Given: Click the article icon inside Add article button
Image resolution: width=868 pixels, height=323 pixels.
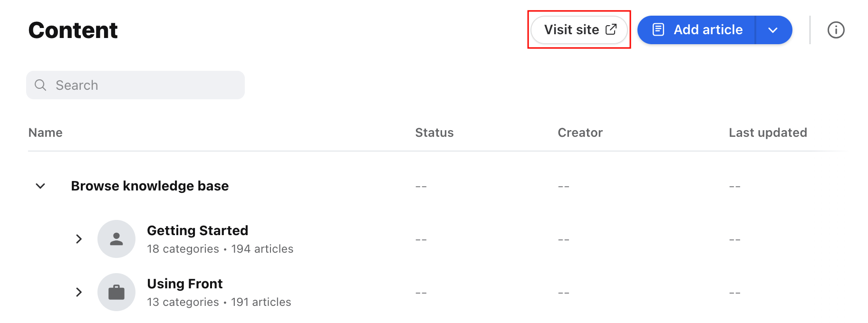Looking at the screenshot, I should click(x=658, y=29).
